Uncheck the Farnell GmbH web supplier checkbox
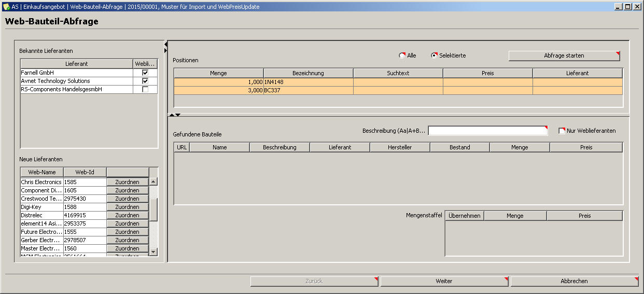This screenshot has width=644, height=294. [x=145, y=73]
